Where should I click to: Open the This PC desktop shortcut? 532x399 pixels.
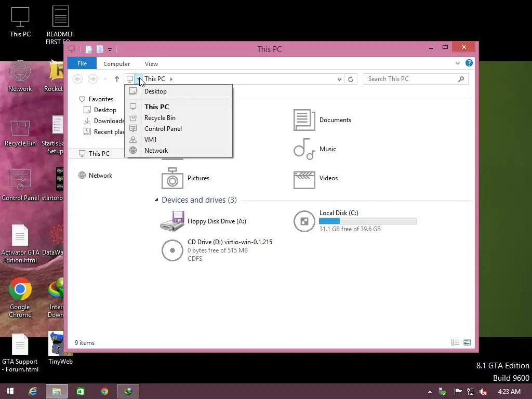click(20, 22)
